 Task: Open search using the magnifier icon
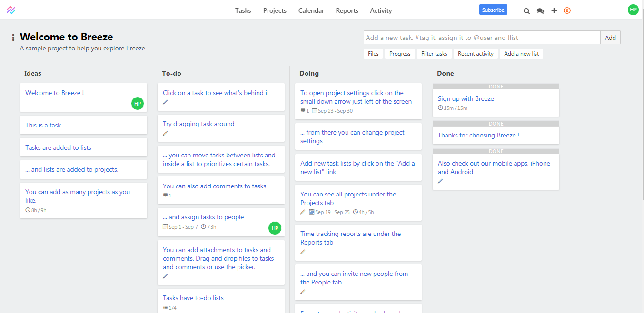coord(526,10)
